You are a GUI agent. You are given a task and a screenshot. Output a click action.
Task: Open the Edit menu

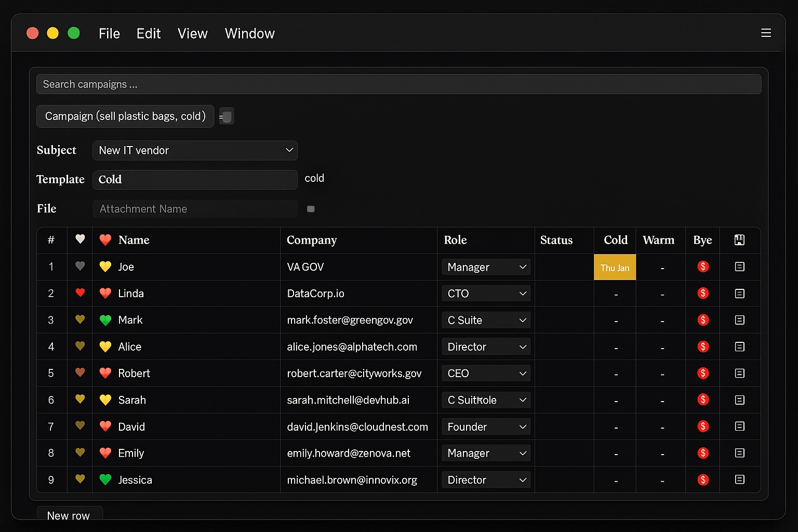point(149,34)
